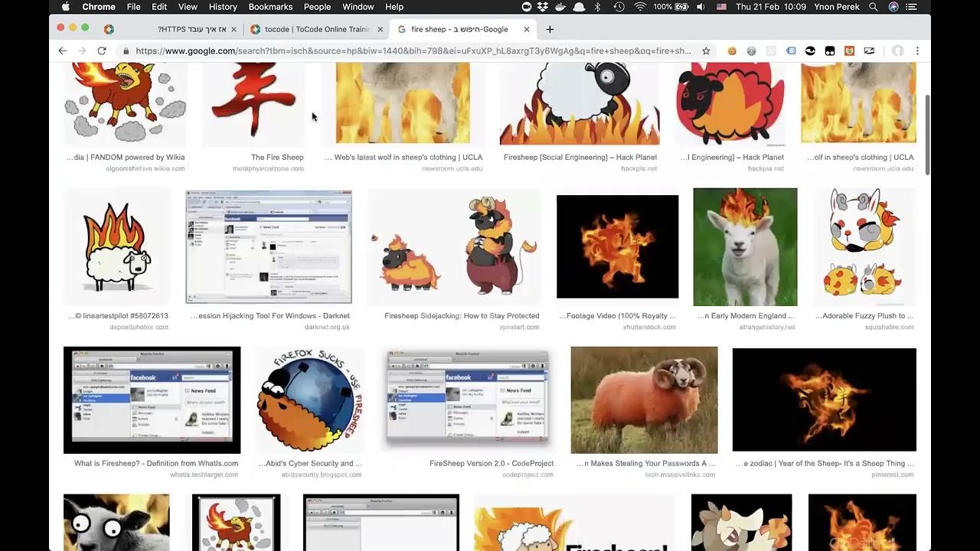This screenshot has height=551, width=980.
Task: Bookmark this page with the star icon
Action: 706,51
